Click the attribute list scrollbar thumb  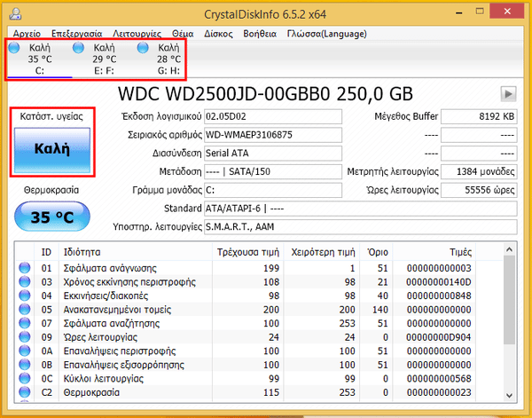pyautogui.click(x=509, y=300)
